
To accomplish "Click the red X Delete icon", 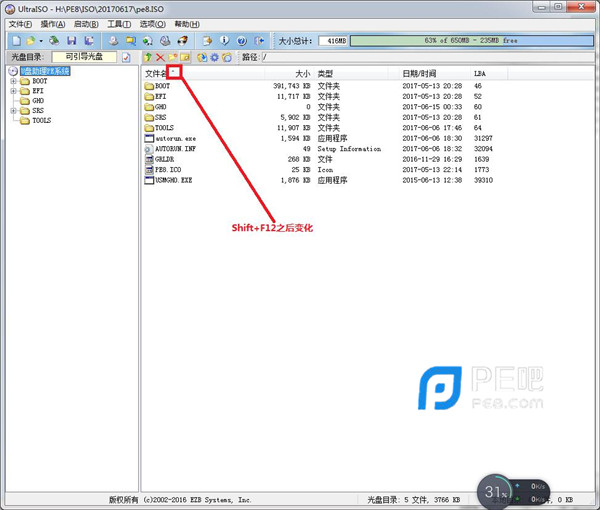I will pyautogui.click(x=160, y=57).
